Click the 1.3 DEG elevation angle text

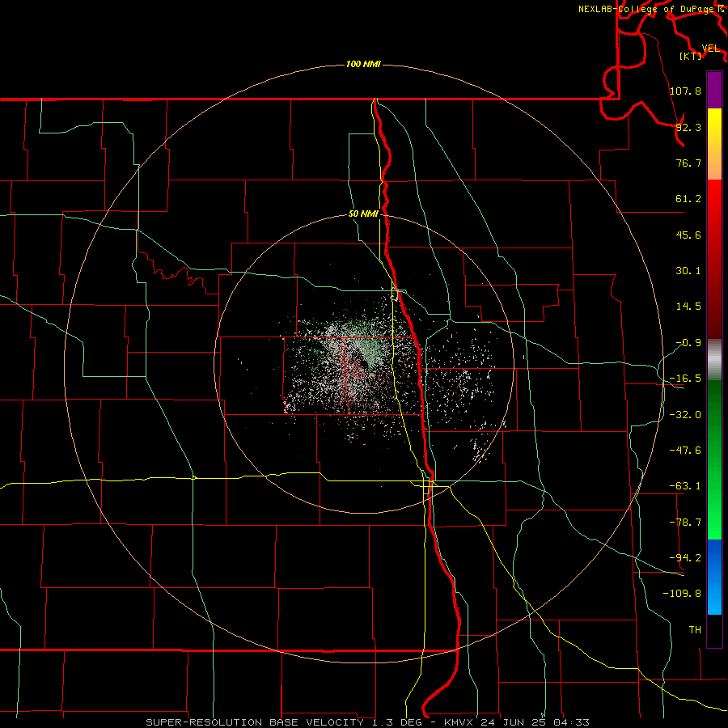click(396, 722)
